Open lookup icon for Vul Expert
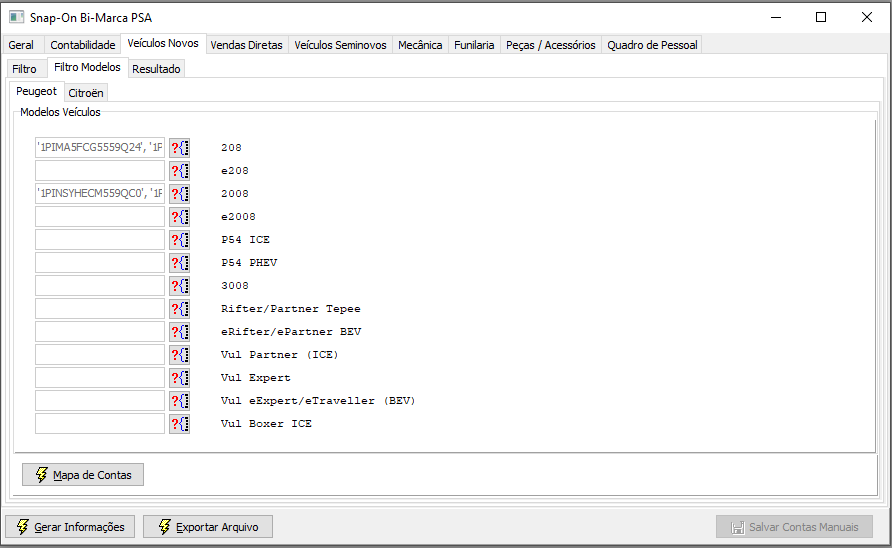The height and width of the screenshot is (548, 892). tap(179, 378)
